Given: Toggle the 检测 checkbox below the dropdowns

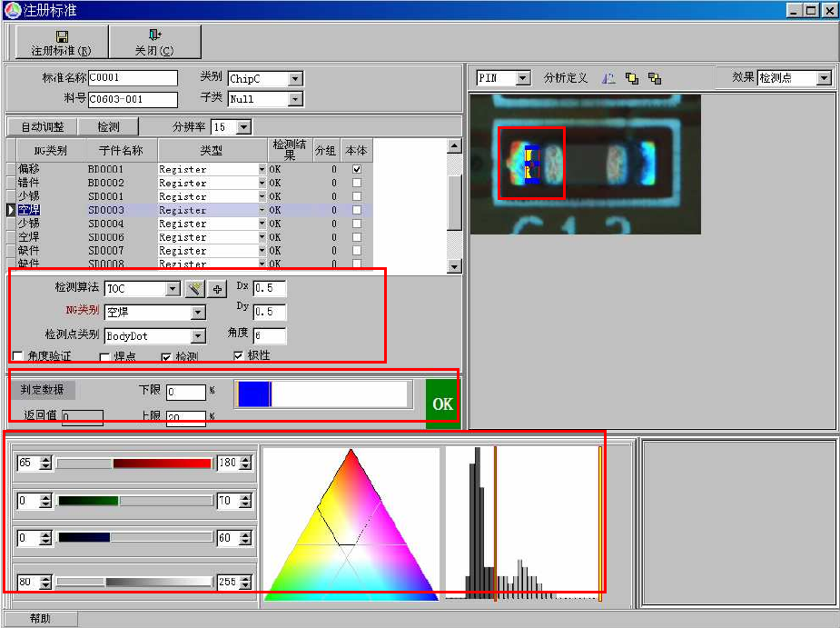Looking at the screenshot, I should pos(166,356).
